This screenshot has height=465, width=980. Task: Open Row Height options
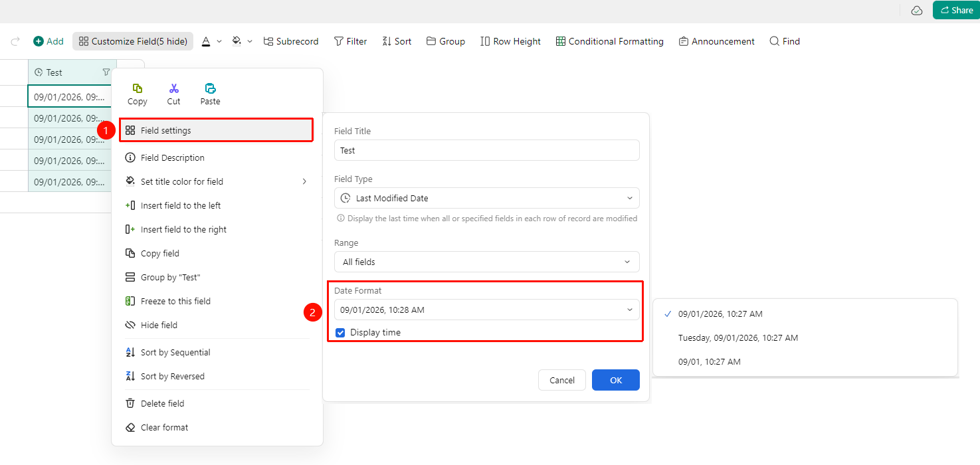tap(510, 41)
